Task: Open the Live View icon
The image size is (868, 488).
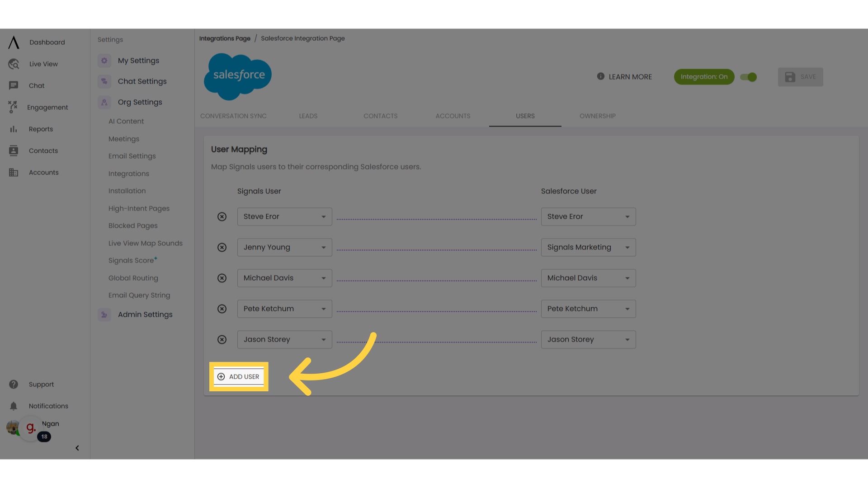Action: coord(14,64)
